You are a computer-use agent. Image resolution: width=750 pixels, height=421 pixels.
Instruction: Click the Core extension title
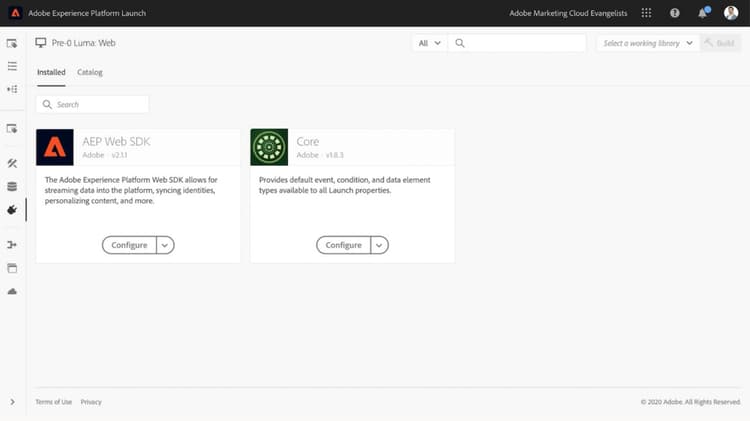[308, 142]
